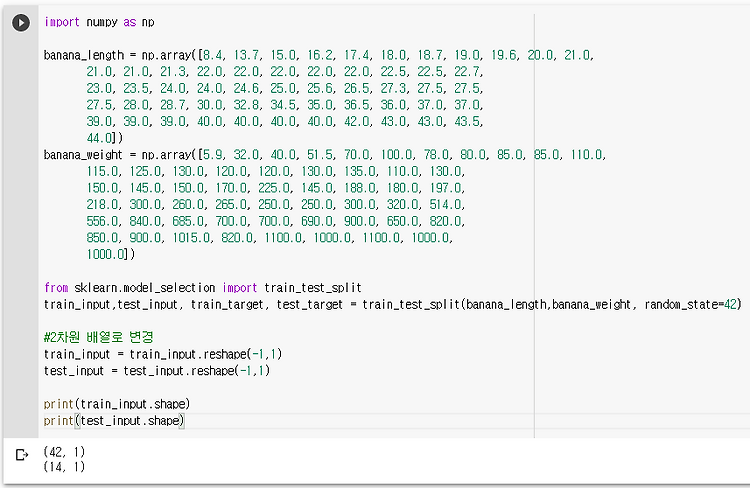Viewport: 750px width, 488px height.
Task: Place cursor on 'banana_weight = np.array' line
Action: (325, 155)
